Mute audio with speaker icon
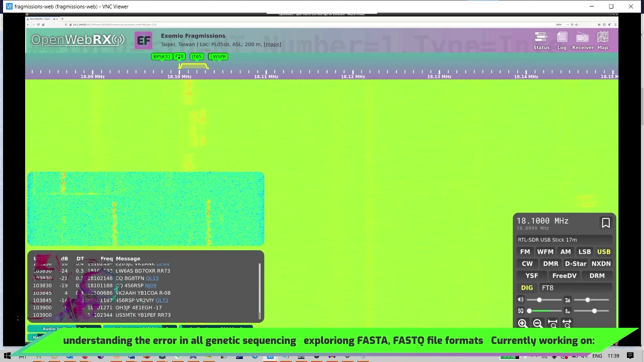644x362 pixels. pyautogui.click(x=521, y=300)
